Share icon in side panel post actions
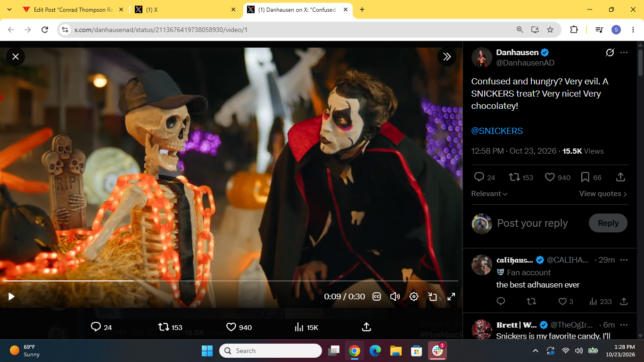Screen dimensions: 644x362 620,177
